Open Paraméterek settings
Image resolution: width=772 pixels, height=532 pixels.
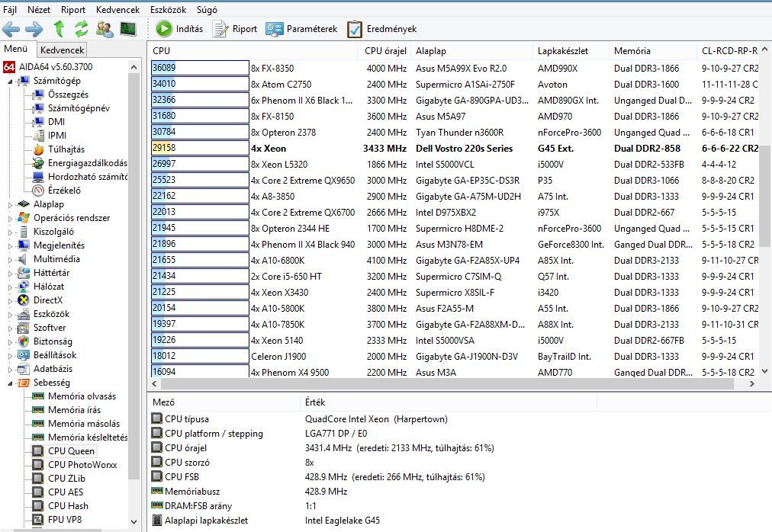[x=301, y=29]
